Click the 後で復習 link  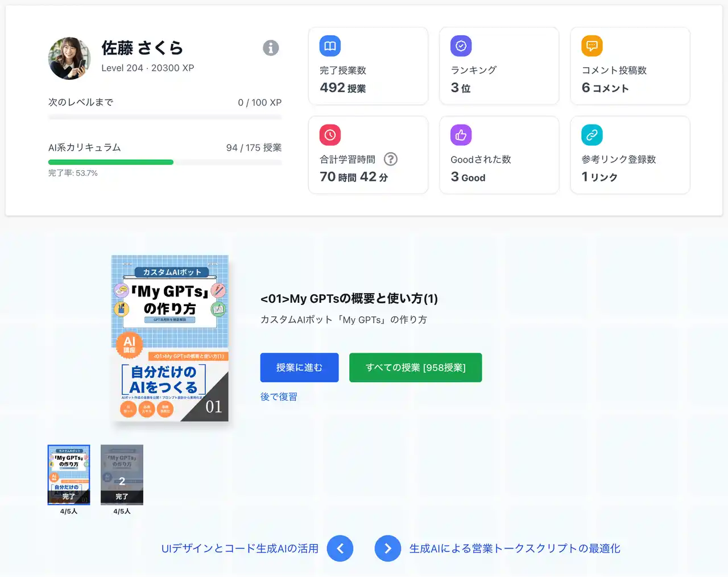pos(278,397)
